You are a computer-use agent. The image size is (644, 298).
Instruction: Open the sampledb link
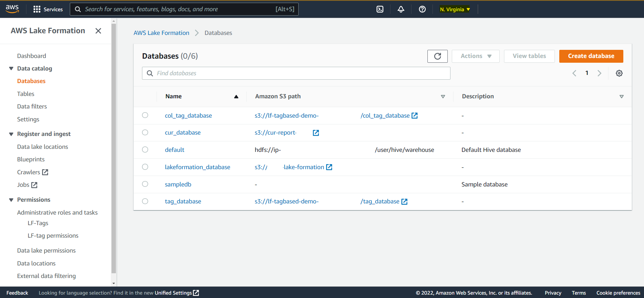click(x=178, y=184)
